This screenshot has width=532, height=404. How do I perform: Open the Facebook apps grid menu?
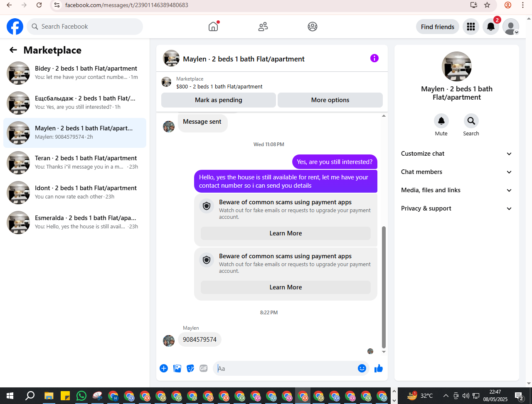point(471,27)
